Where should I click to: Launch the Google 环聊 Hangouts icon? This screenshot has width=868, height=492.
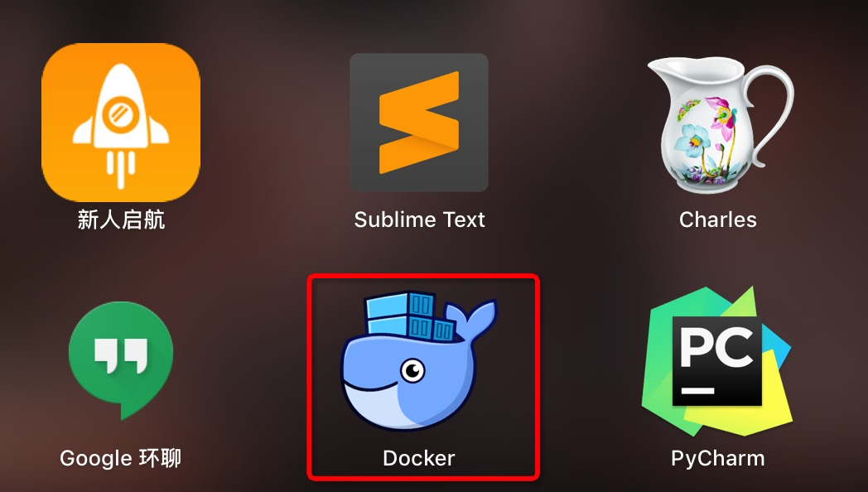121,360
